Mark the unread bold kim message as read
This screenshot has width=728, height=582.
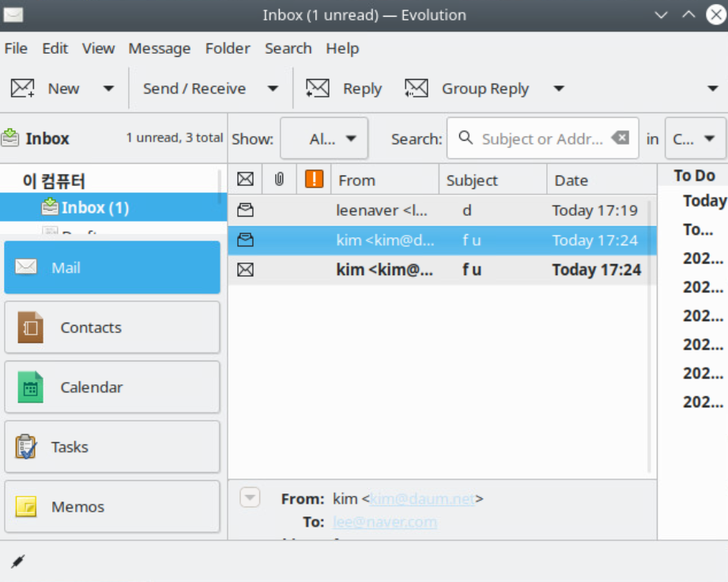[245, 270]
